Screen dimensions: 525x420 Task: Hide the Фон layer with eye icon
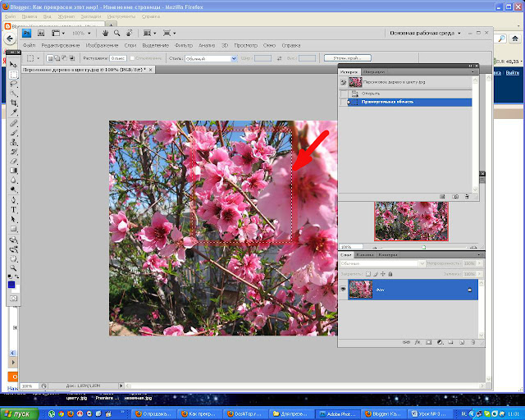point(343,290)
